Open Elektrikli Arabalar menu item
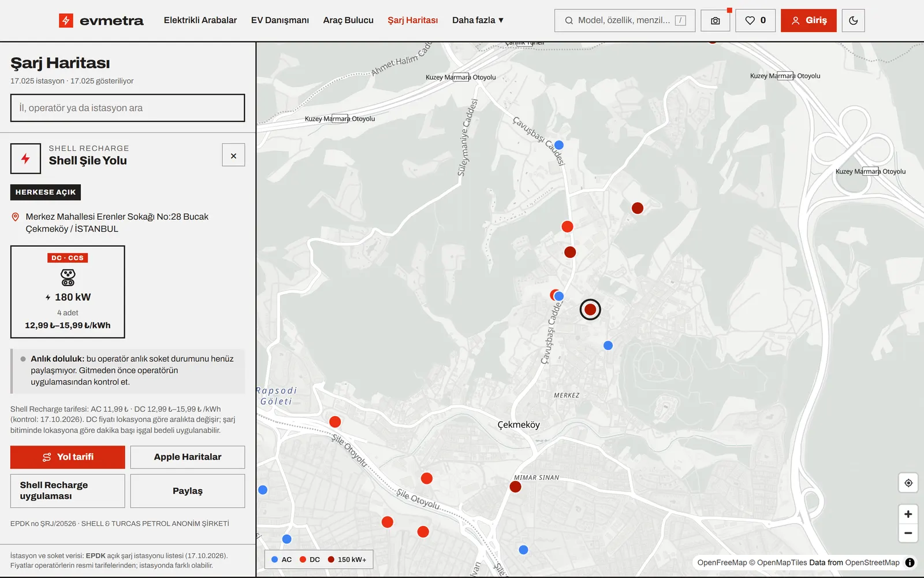Screen dimensions: 924x578 pos(200,20)
